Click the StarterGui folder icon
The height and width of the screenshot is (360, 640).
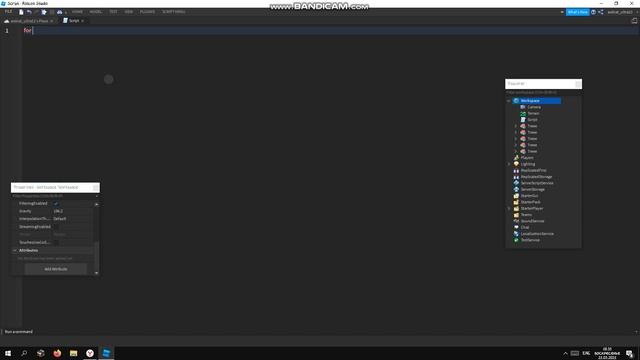click(516, 196)
